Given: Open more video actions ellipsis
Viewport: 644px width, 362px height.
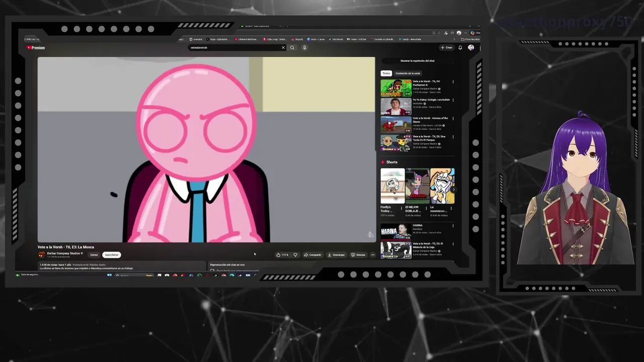Looking at the screenshot, I should pyautogui.click(x=373, y=255).
